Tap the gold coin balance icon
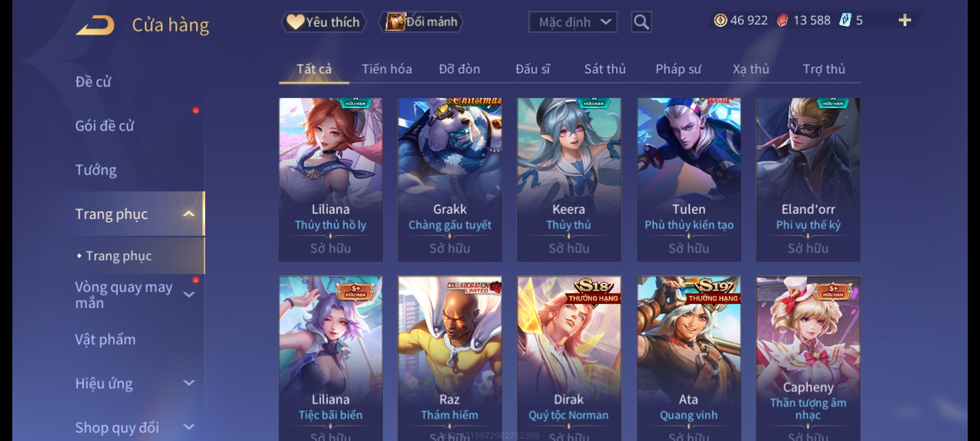Screen dimensions: 980x441 [720, 20]
